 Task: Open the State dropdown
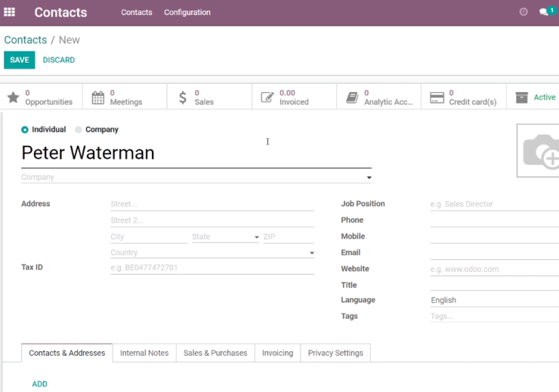pos(225,236)
